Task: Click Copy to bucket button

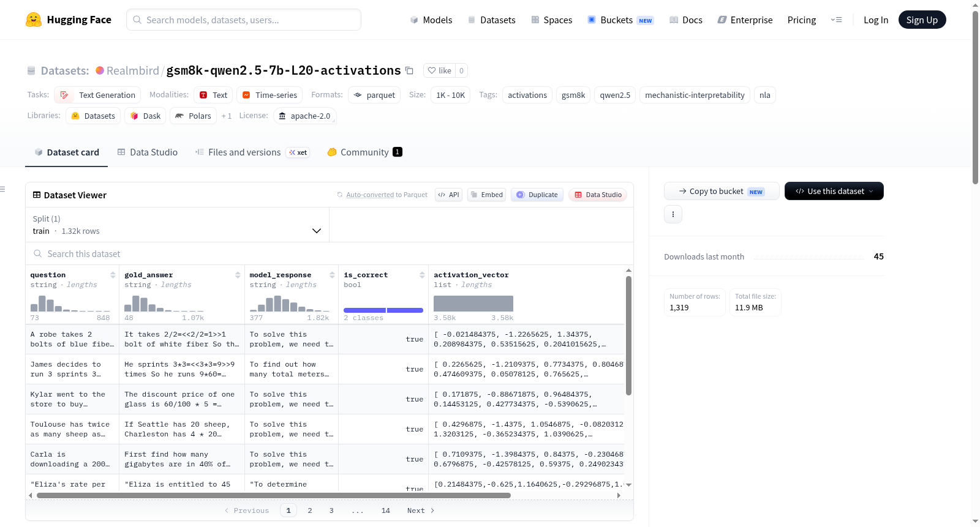Action: [722, 191]
